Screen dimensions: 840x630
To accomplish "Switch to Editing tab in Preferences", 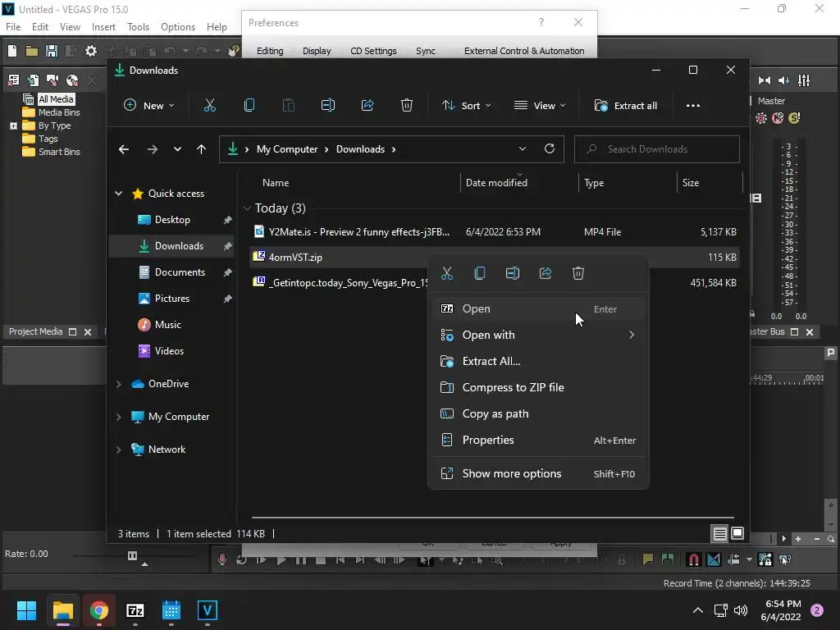I will click(x=270, y=51).
